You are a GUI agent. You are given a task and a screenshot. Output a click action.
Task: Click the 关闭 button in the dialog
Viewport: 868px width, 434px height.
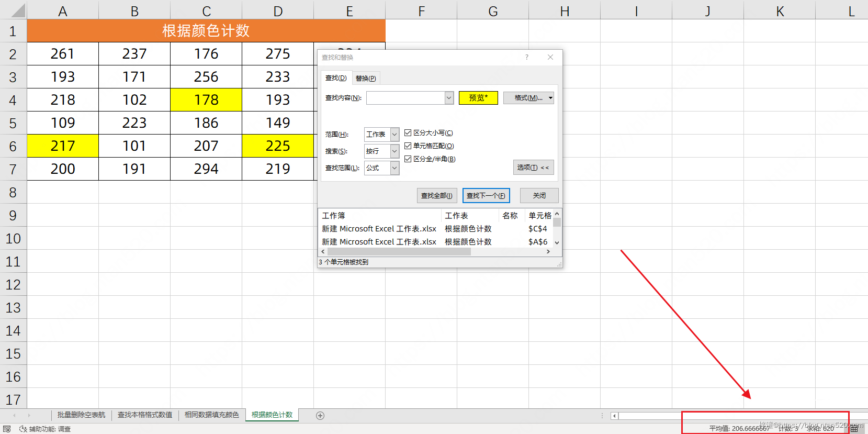point(539,196)
